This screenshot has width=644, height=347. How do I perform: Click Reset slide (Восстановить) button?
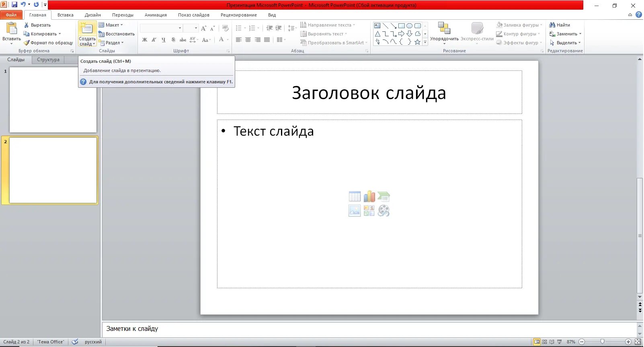pyautogui.click(x=117, y=34)
